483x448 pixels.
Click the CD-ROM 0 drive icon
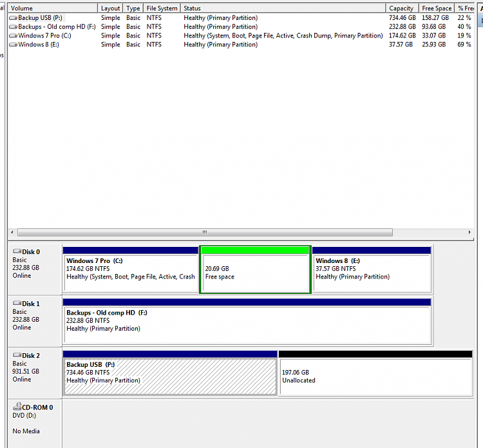[x=17, y=406]
